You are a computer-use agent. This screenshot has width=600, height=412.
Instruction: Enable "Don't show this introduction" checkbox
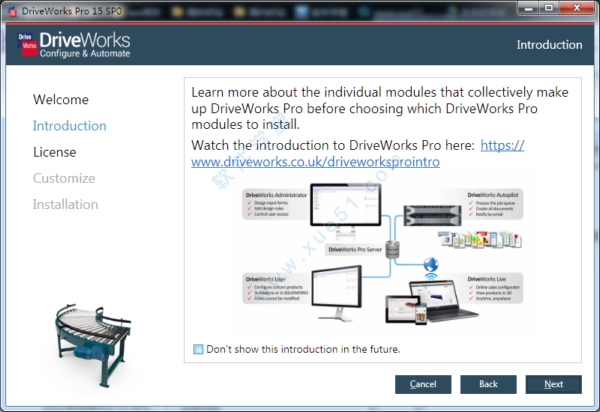point(198,349)
